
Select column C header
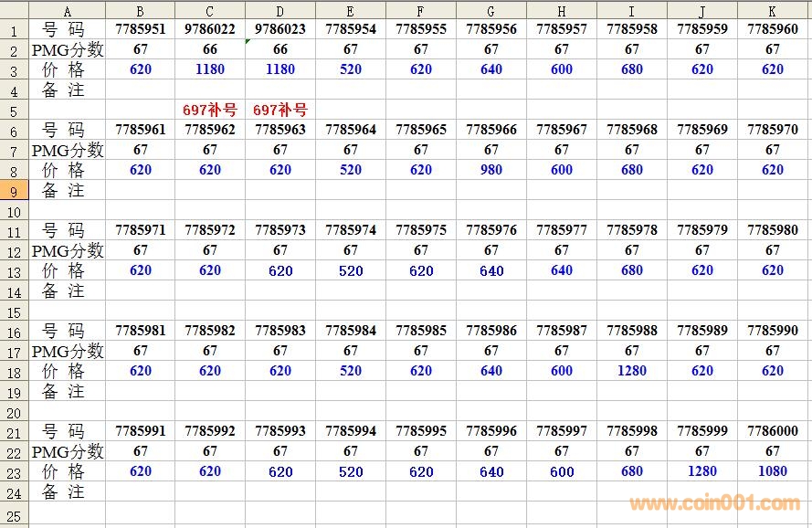(210, 10)
